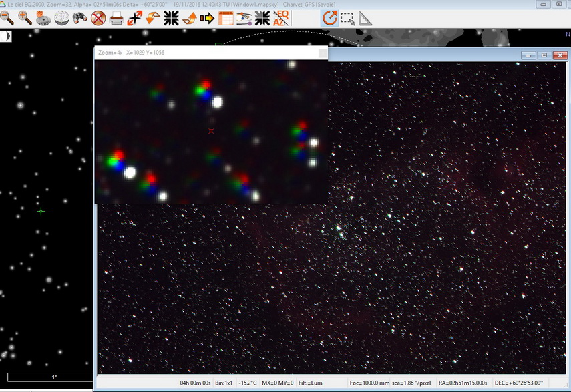Click the zoom in magnifier icon
The height and width of the screenshot is (392, 571).
25,18
